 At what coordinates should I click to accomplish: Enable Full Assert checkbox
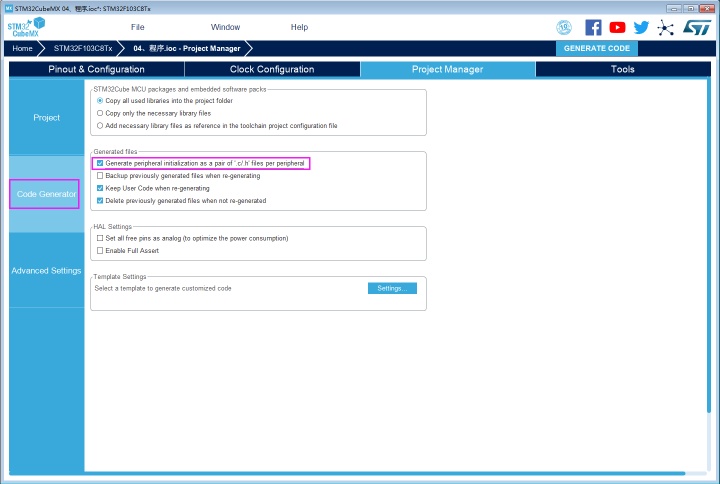coord(100,250)
